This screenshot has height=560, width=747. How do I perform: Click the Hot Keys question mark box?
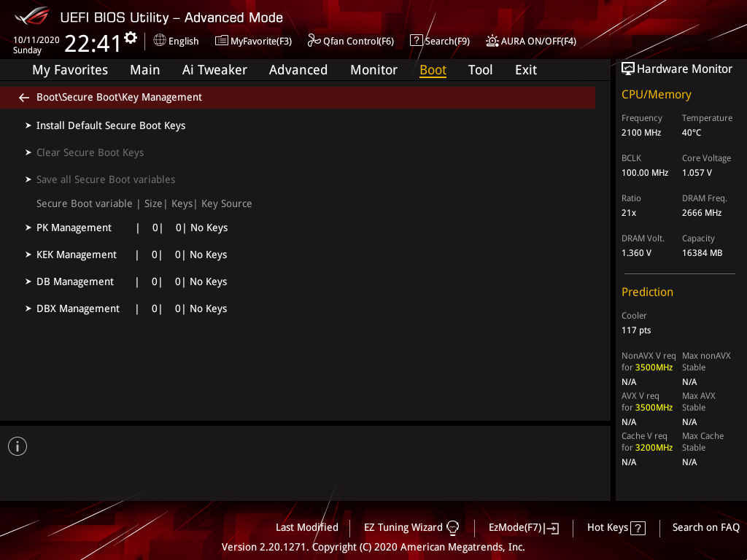pyautogui.click(x=638, y=528)
